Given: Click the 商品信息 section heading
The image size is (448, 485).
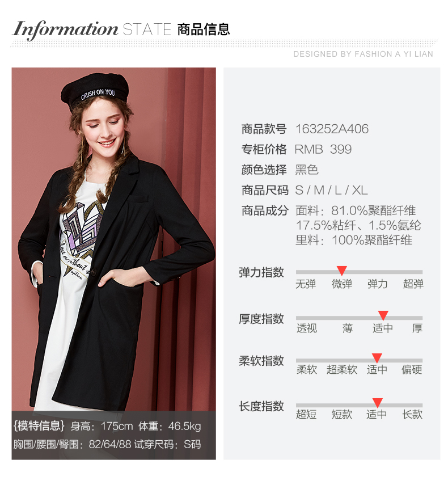Looking at the screenshot, I should pos(204,29).
